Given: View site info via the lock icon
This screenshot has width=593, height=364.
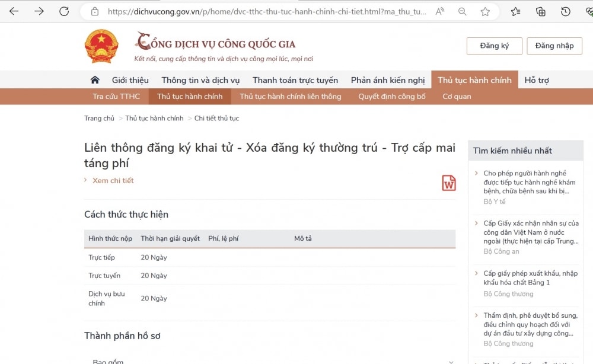Looking at the screenshot, I should (x=95, y=11).
